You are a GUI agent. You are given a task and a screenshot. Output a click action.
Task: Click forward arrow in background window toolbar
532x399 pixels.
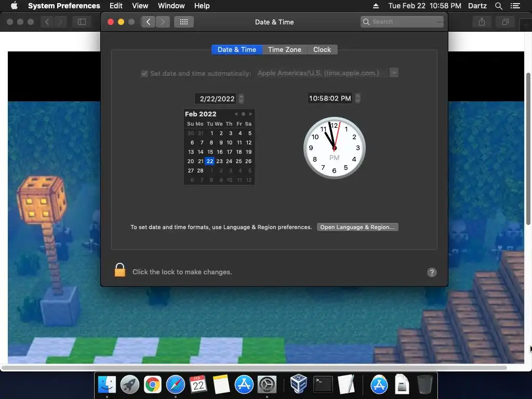coord(60,22)
